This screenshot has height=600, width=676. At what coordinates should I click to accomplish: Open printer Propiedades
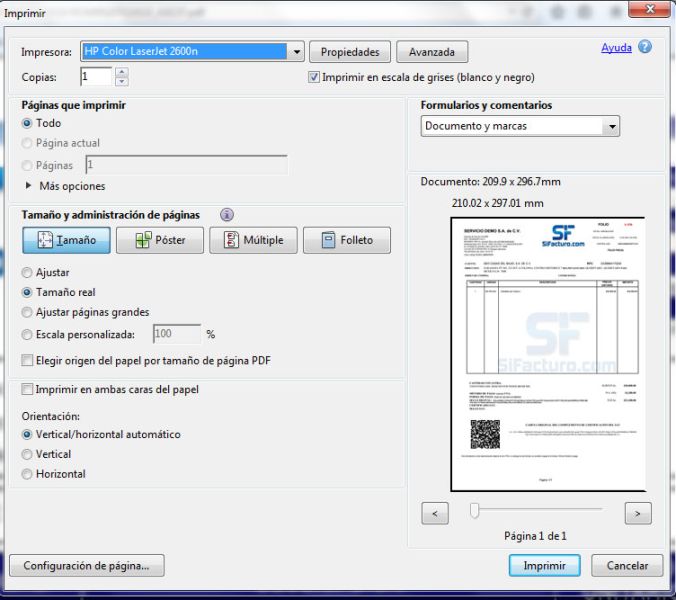[x=350, y=51]
